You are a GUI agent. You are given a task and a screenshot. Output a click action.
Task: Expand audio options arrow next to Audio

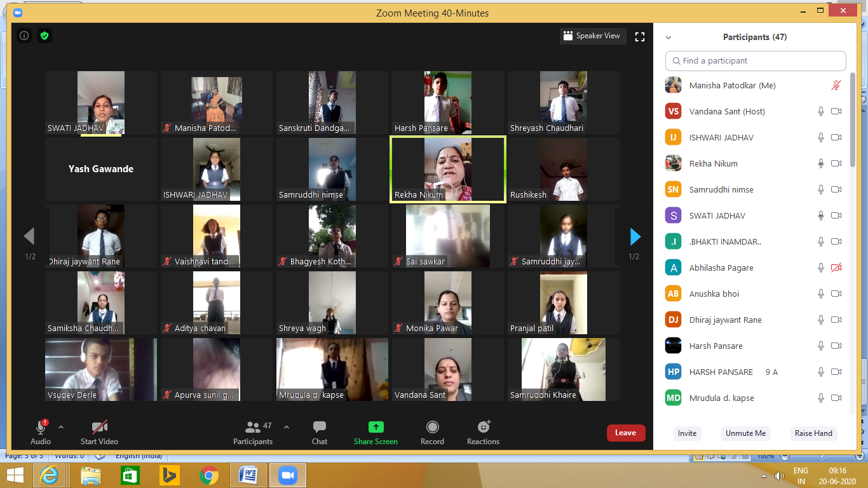61,427
